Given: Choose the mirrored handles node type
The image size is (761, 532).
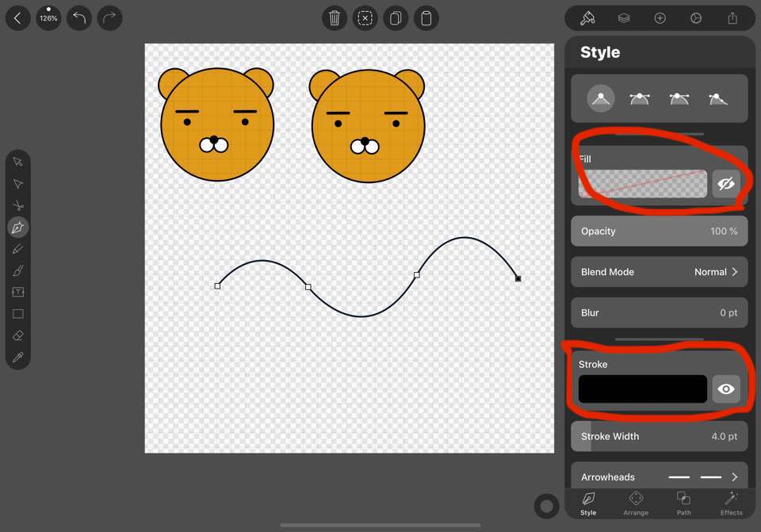Looking at the screenshot, I should pos(640,98).
